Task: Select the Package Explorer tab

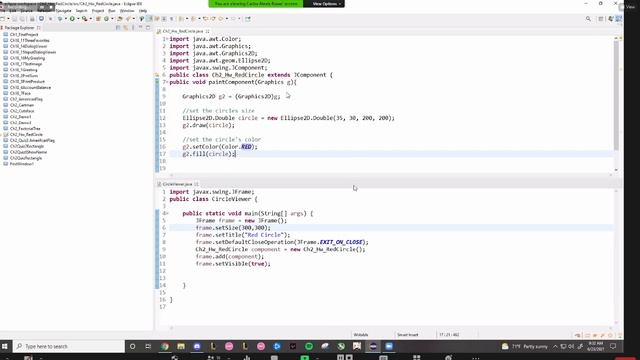Action: (x=19, y=28)
